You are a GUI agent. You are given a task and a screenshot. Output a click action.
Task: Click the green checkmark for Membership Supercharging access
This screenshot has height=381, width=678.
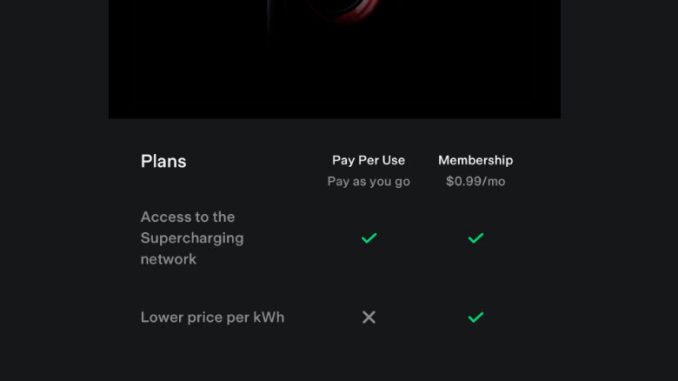tap(476, 238)
